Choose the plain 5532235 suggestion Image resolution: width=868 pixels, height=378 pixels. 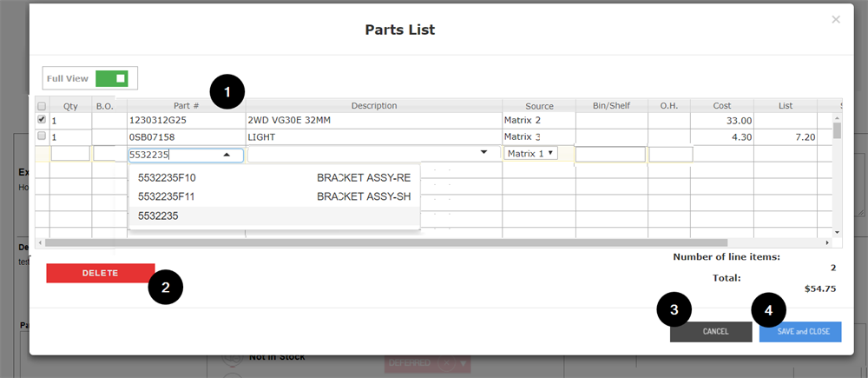[x=274, y=216]
